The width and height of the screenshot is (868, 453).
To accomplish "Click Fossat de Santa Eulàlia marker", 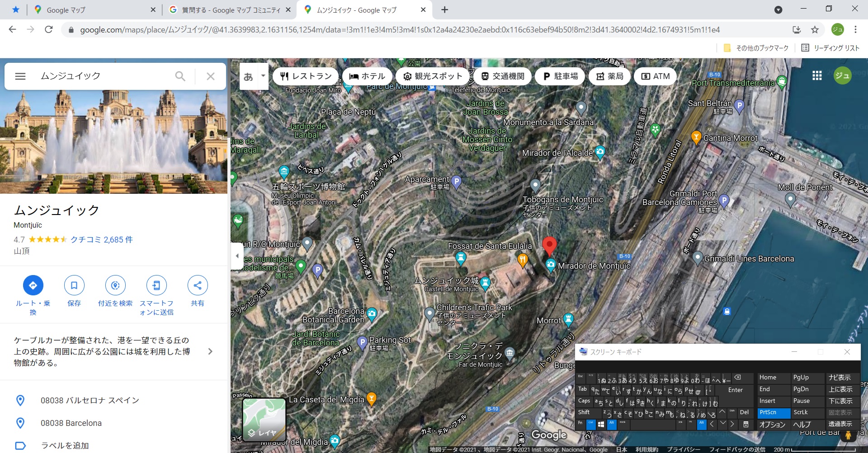I will [x=461, y=258].
